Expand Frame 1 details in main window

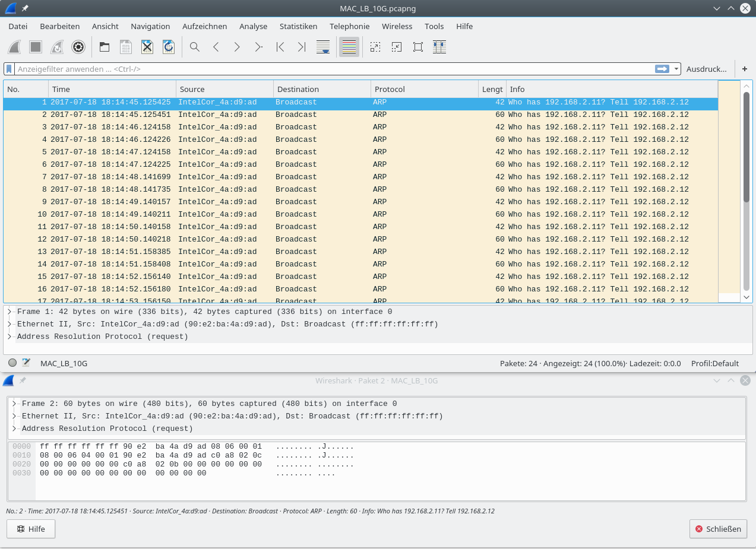(x=10, y=312)
